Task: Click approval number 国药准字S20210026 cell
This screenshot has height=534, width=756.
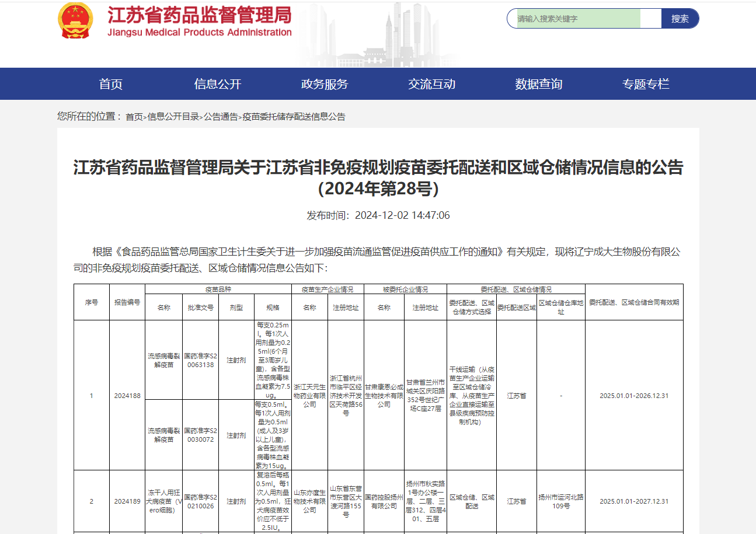Action: [200, 501]
